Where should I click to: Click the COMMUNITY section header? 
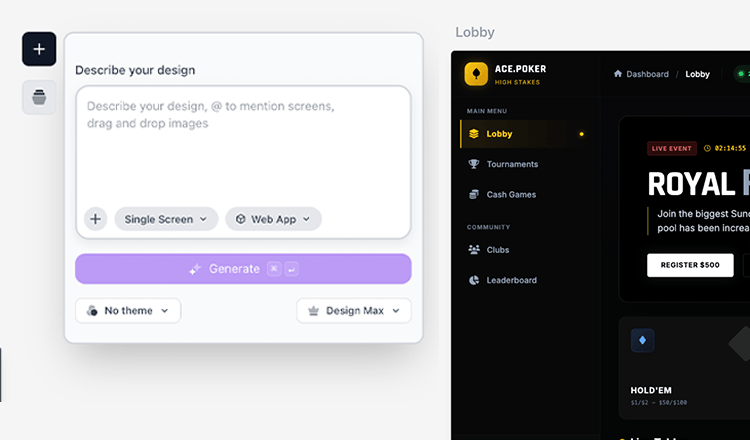[x=488, y=227]
